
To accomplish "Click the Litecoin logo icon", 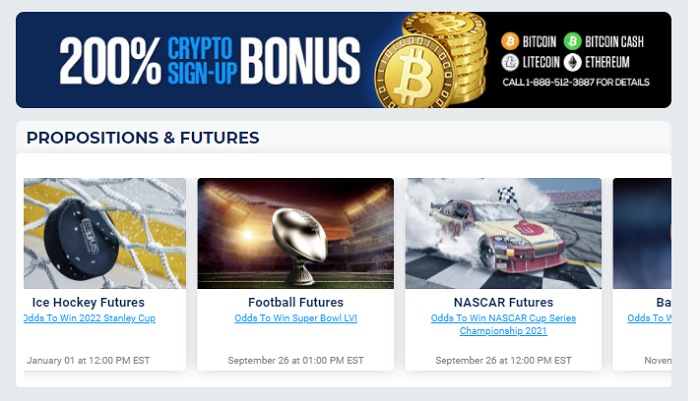I will pyautogui.click(x=509, y=62).
